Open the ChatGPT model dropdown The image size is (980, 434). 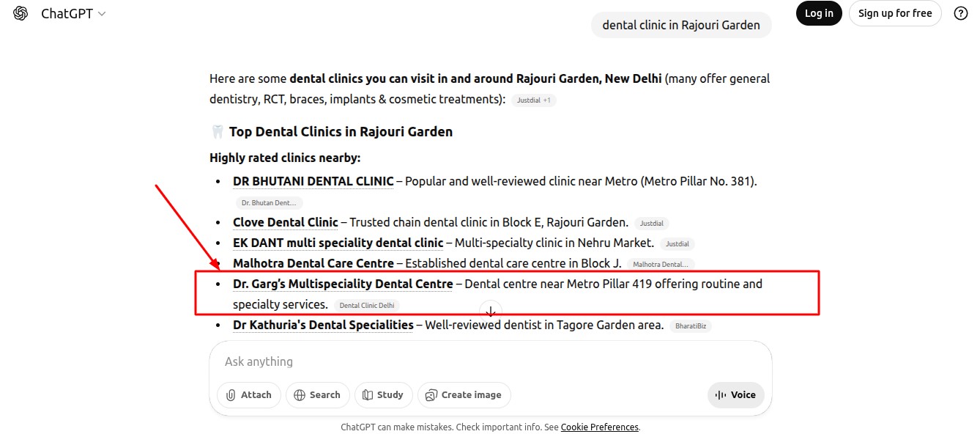tap(73, 14)
